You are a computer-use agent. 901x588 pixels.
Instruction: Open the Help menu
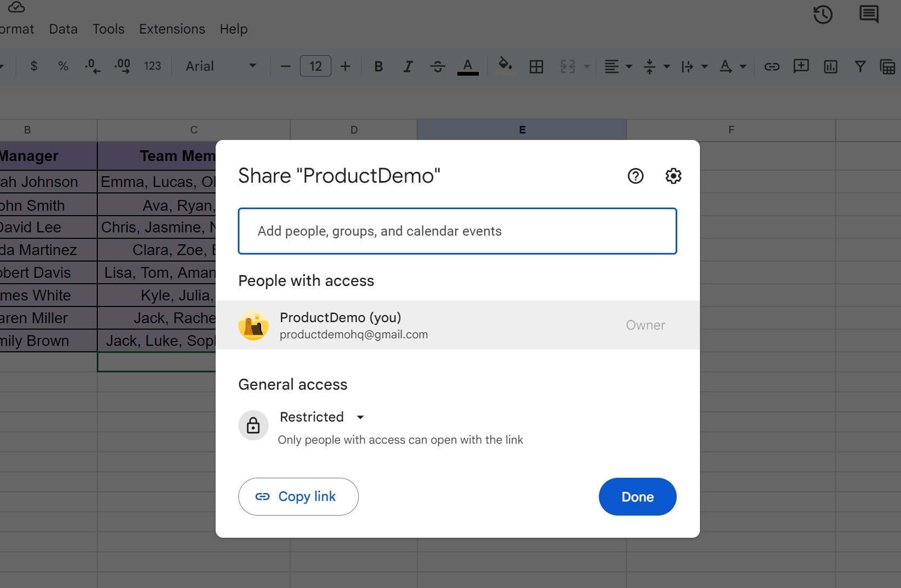pyautogui.click(x=233, y=29)
